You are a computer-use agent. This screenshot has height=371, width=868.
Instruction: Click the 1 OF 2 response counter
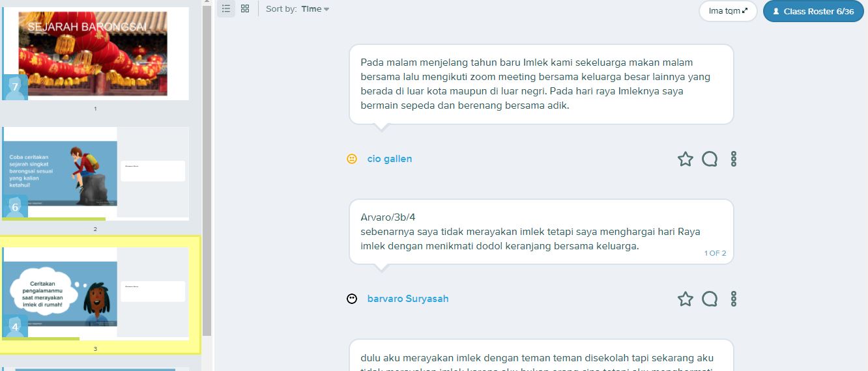[x=715, y=253]
